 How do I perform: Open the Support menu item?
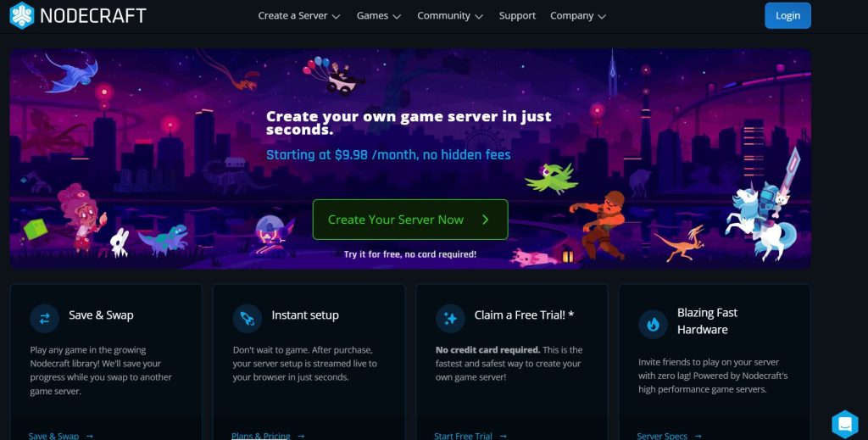(x=517, y=16)
